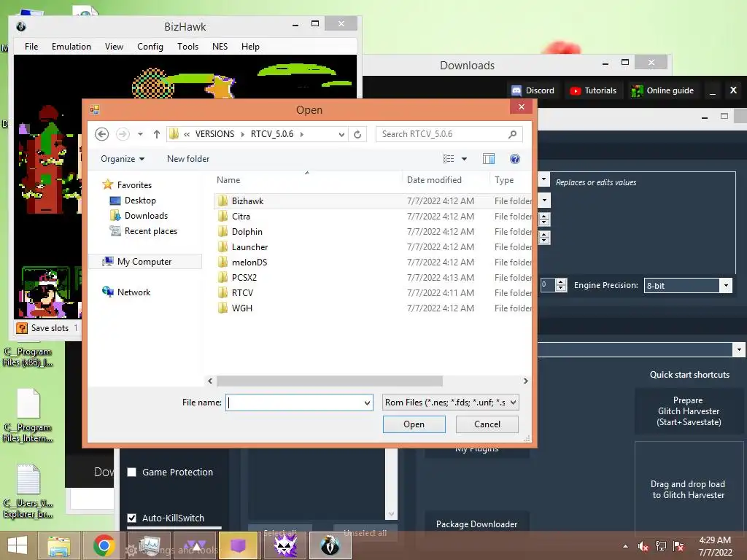Open Chrome from the taskbar
Image resolution: width=747 pixels, height=560 pixels.
pyautogui.click(x=104, y=545)
